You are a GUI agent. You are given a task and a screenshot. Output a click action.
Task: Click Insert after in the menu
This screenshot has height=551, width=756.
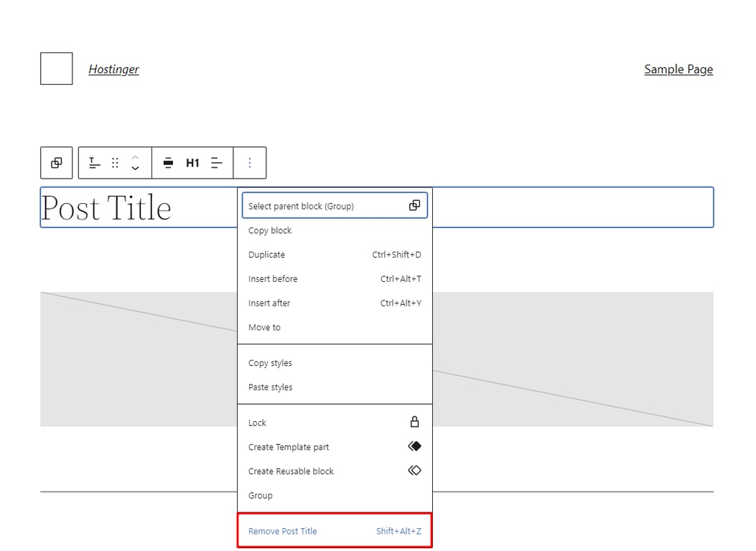coord(269,303)
